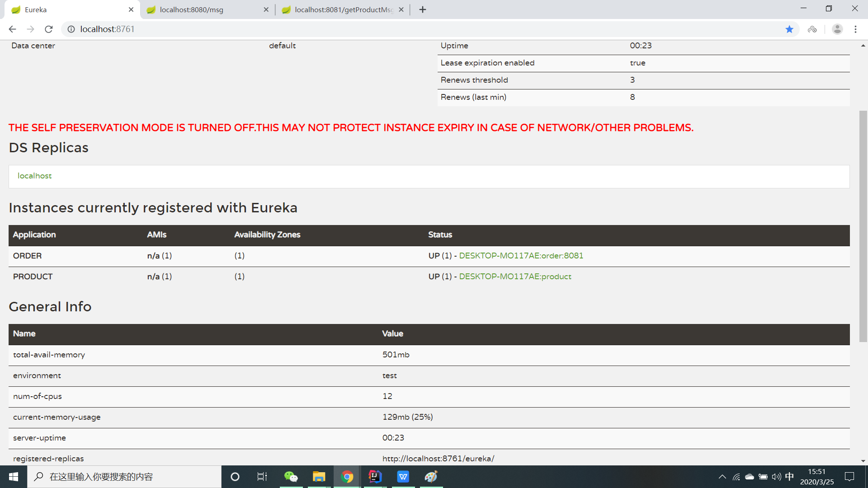Click the Availability Zones column header

267,235
